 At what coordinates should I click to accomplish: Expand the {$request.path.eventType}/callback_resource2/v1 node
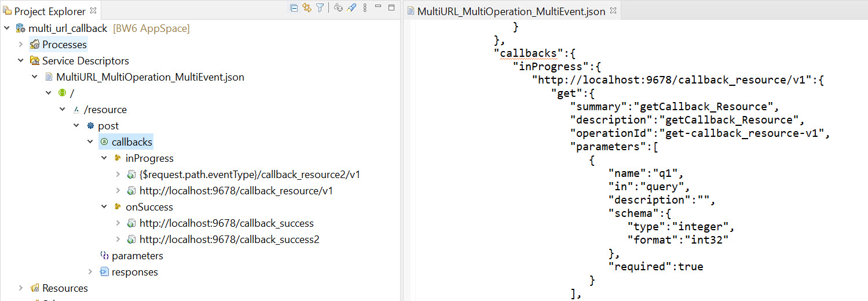118,175
